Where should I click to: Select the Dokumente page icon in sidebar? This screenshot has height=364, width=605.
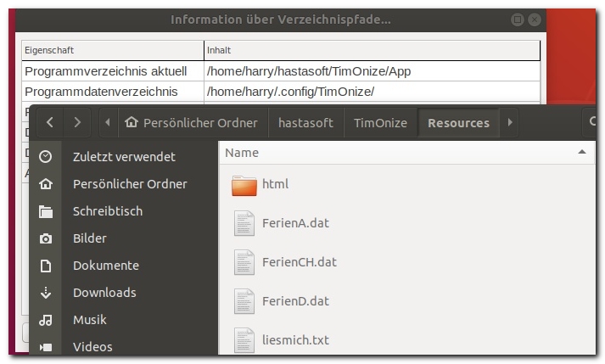tap(46, 266)
